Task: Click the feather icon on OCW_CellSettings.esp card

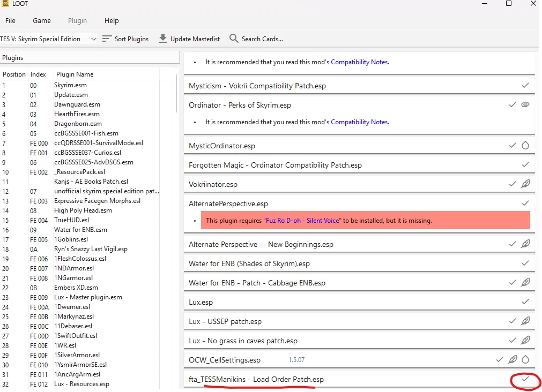Action: pos(513,359)
